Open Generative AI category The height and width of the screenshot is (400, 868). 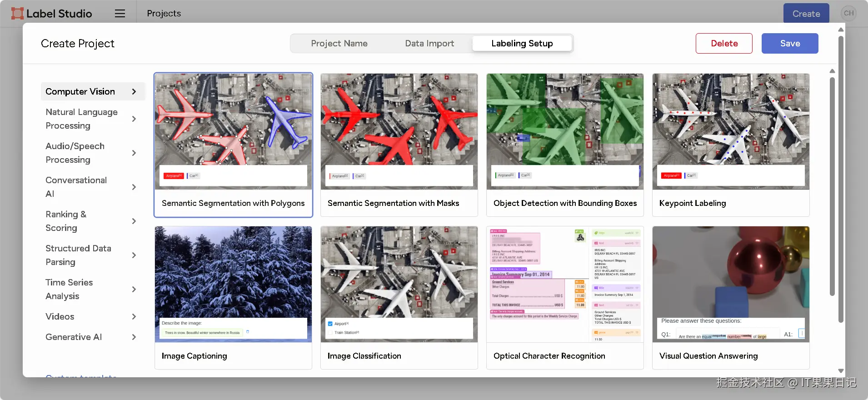point(93,337)
